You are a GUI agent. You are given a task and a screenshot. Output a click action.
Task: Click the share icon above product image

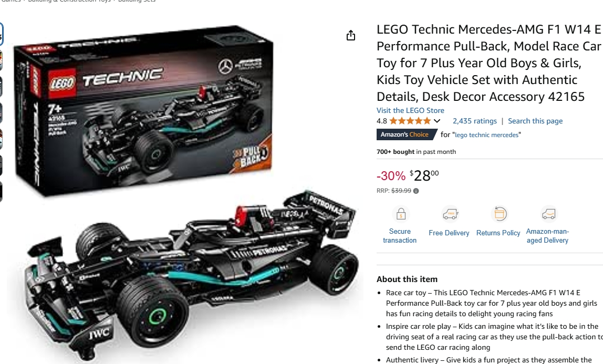[351, 35]
